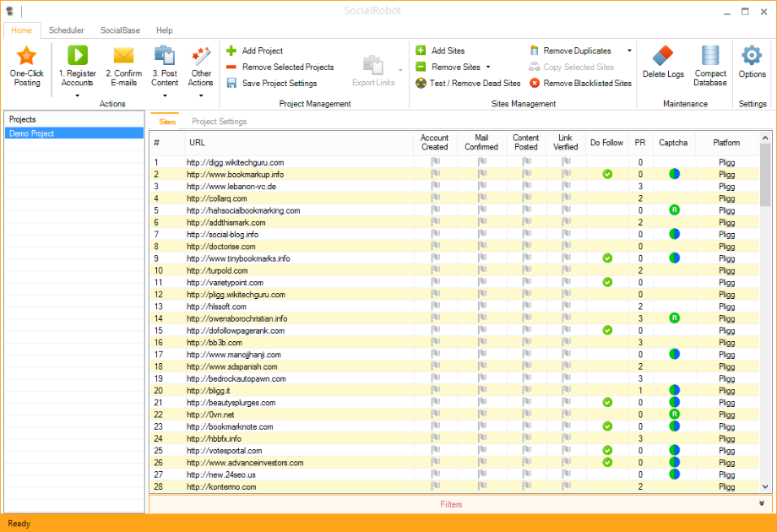This screenshot has width=777, height=532.
Task: Click the Filters bar label
Action: (x=451, y=504)
